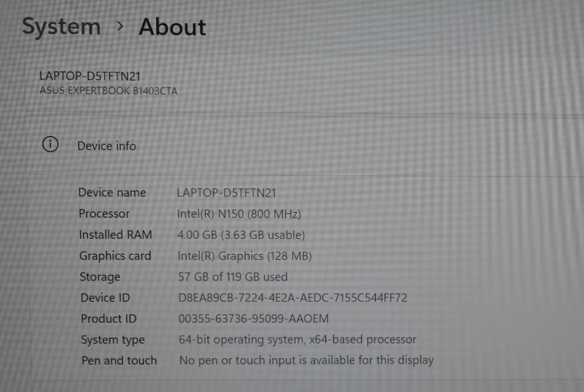Click the Pen and touch label
This screenshot has height=392, width=584.
pyautogui.click(x=119, y=361)
